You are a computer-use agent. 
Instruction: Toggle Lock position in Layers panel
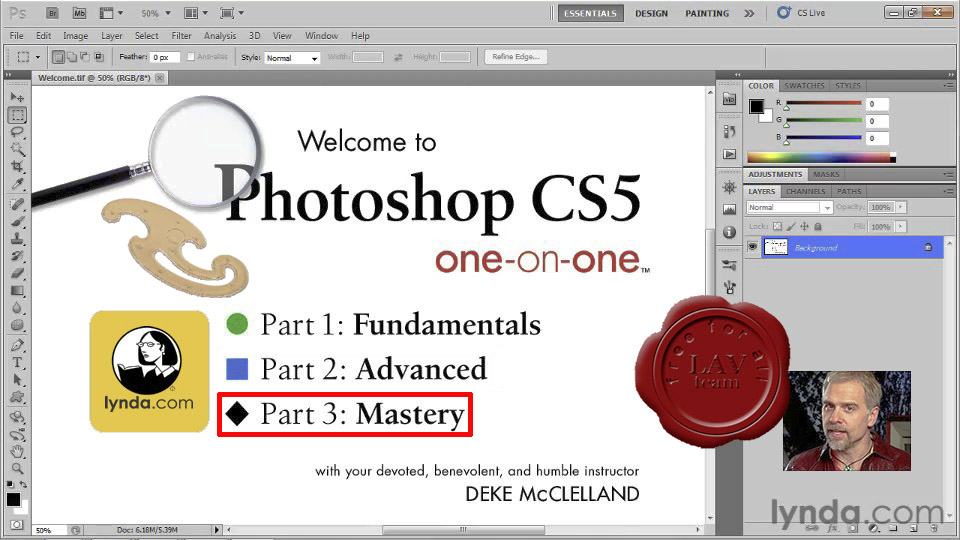tap(804, 227)
